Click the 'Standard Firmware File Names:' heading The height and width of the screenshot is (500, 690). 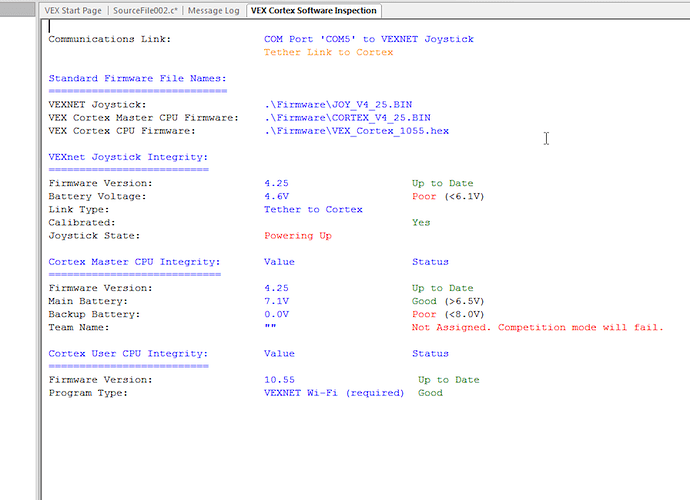[137, 78]
